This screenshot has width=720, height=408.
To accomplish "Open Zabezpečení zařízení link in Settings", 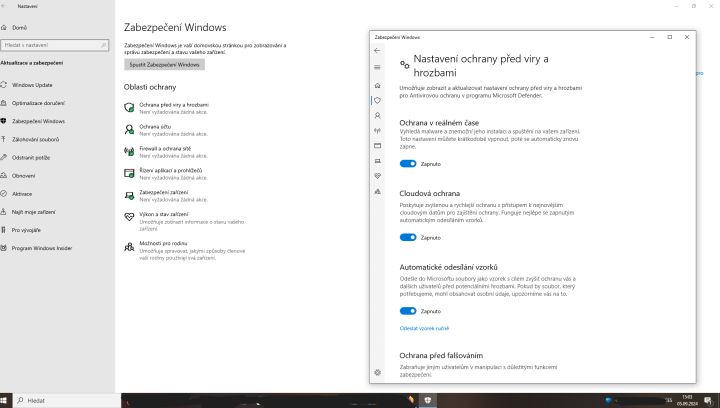I will [x=163, y=192].
